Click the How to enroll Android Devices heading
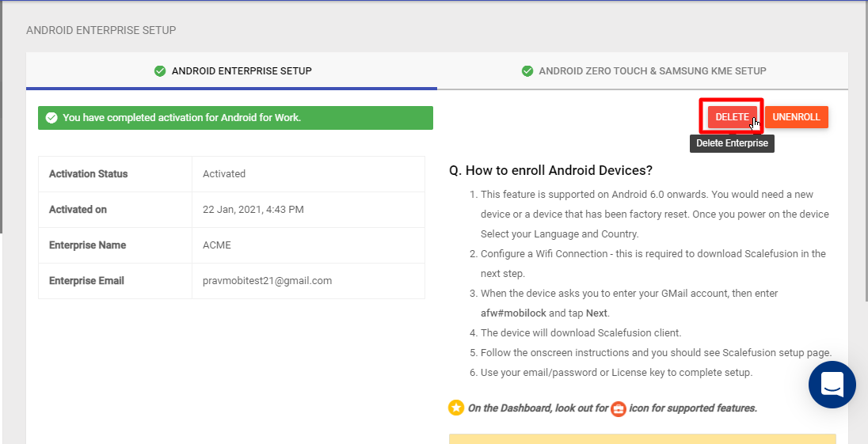Image resolution: width=868 pixels, height=444 pixels. coord(550,170)
